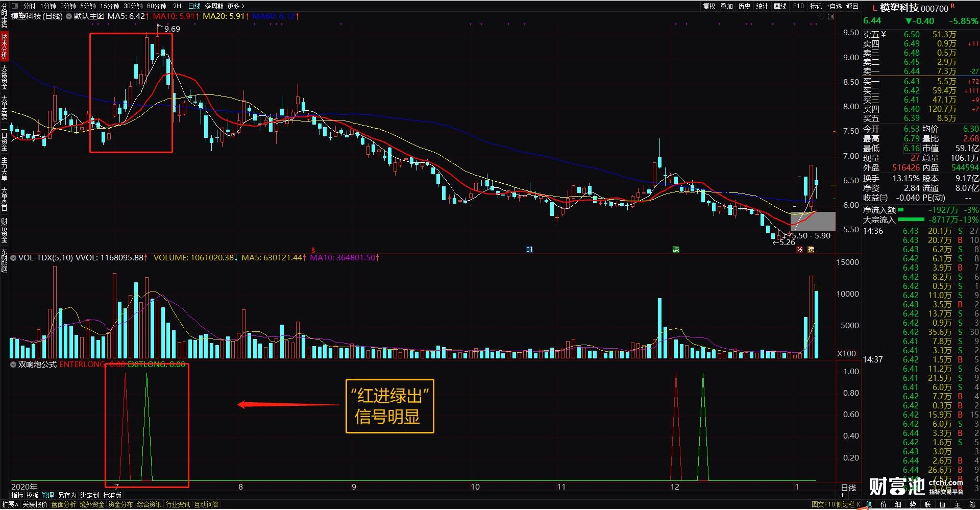Click the 9.69 high price flag
The image size is (980, 510).
pos(172,29)
